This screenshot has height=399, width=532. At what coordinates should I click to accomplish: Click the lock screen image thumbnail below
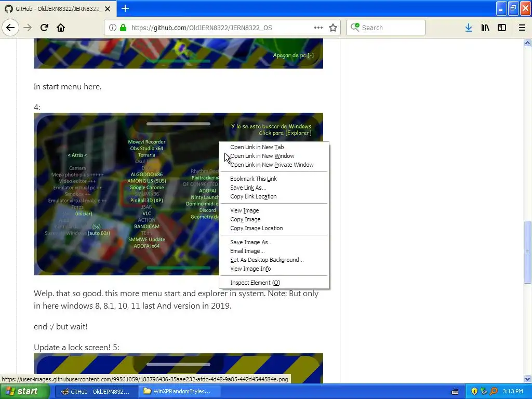point(179,368)
